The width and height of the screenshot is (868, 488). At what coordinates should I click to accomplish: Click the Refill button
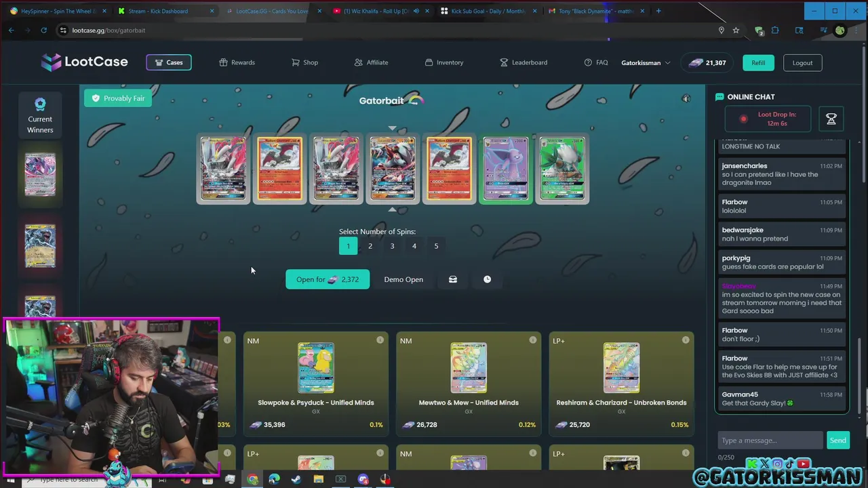click(x=758, y=63)
